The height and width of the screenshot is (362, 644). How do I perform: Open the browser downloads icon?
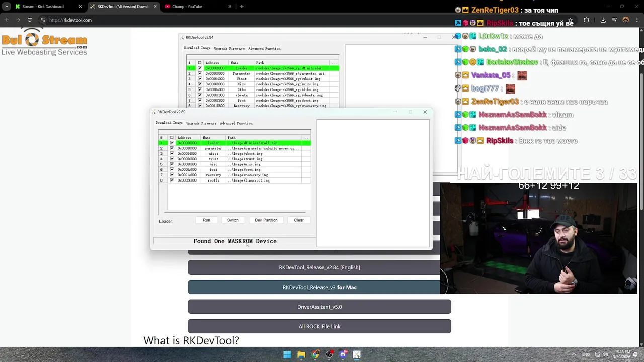603,20
